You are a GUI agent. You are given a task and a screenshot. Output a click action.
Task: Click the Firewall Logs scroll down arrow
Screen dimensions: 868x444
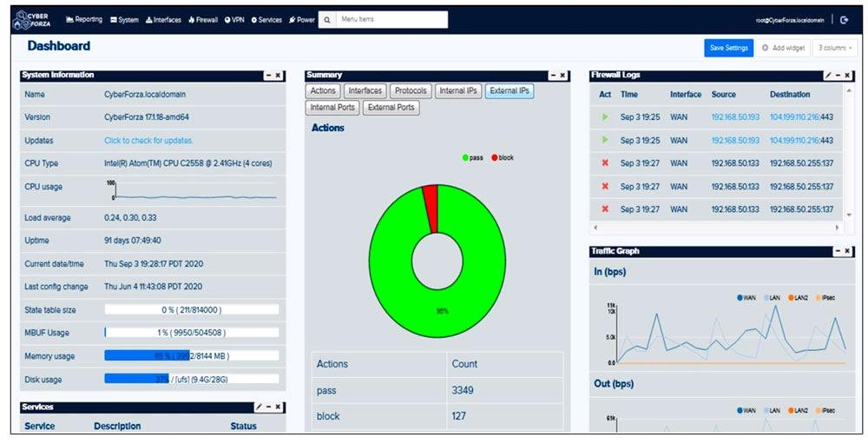click(x=850, y=215)
